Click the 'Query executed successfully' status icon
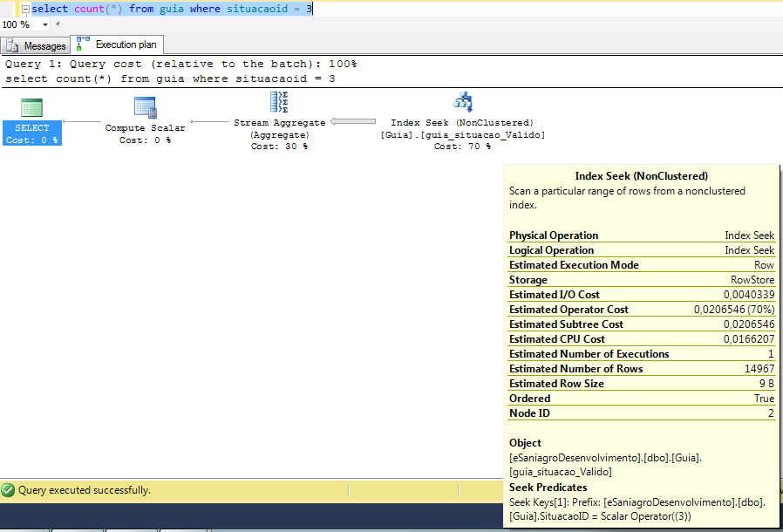 pyautogui.click(x=8, y=490)
